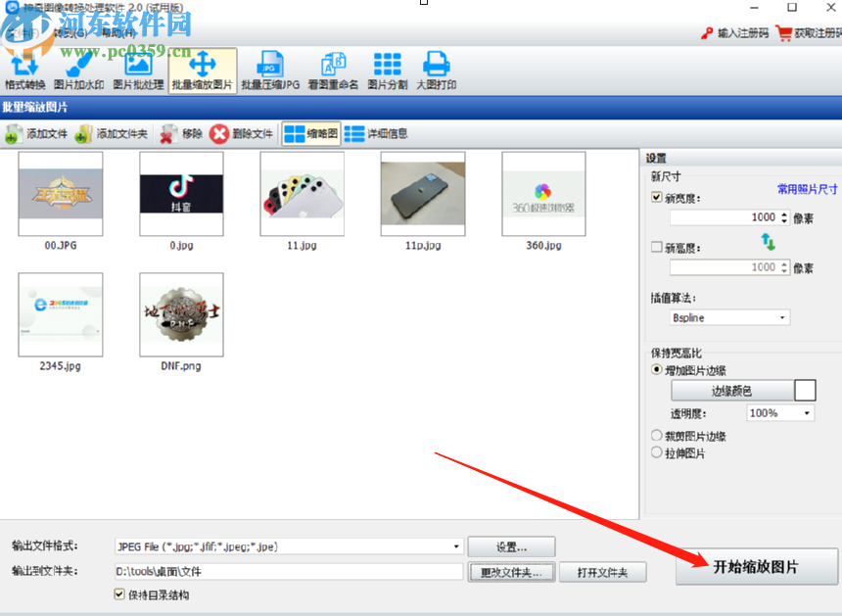Click 添加文件夹 add folder button
Image resolution: width=842 pixels, height=616 pixels.
tap(112, 134)
